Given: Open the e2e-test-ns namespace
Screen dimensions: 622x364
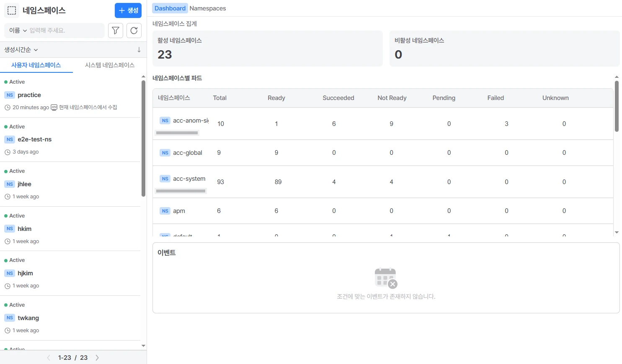Looking at the screenshot, I should pyautogui.click(x=35, y=139).
